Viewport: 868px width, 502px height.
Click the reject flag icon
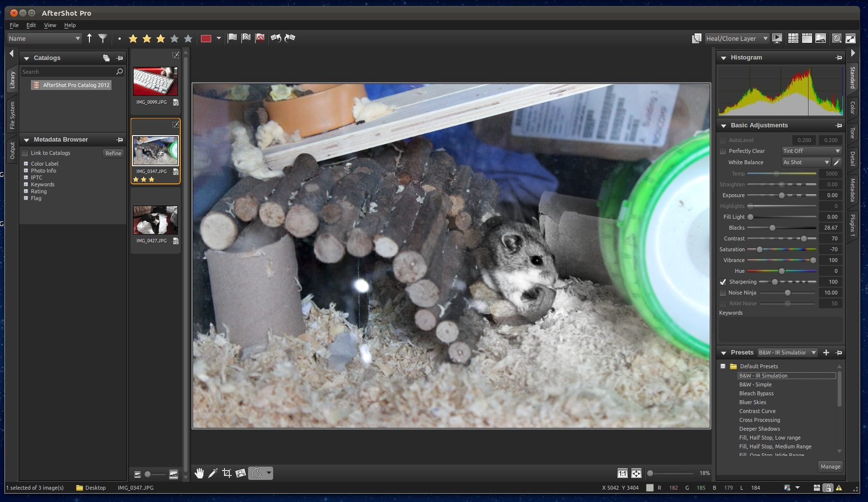246,38
